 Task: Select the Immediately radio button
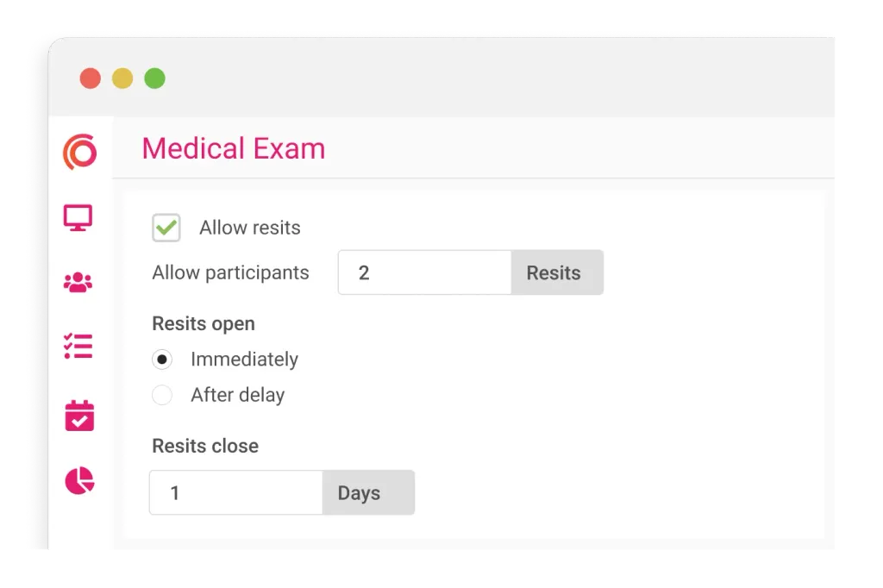[x=162, y=360]
